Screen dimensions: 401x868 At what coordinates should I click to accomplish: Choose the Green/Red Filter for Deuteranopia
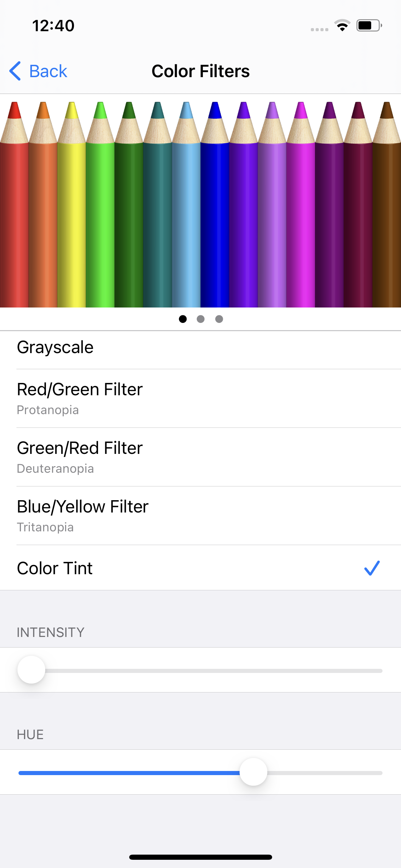pos(200,457)
